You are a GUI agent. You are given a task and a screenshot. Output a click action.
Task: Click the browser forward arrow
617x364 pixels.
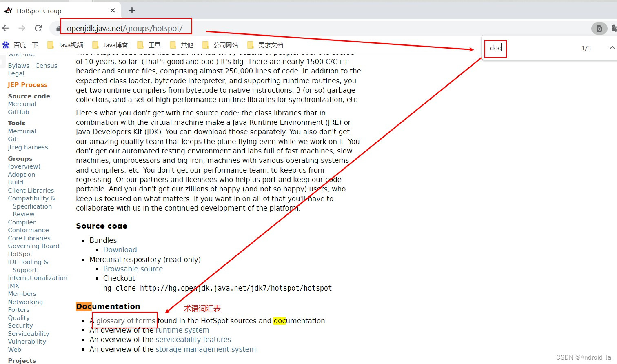22,28
